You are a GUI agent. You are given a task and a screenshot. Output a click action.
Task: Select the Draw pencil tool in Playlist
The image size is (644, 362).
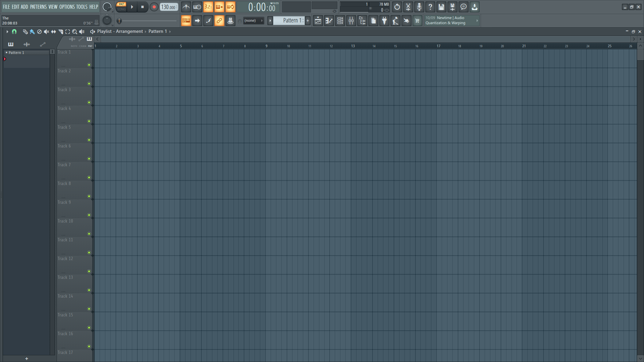click(25, 32)
